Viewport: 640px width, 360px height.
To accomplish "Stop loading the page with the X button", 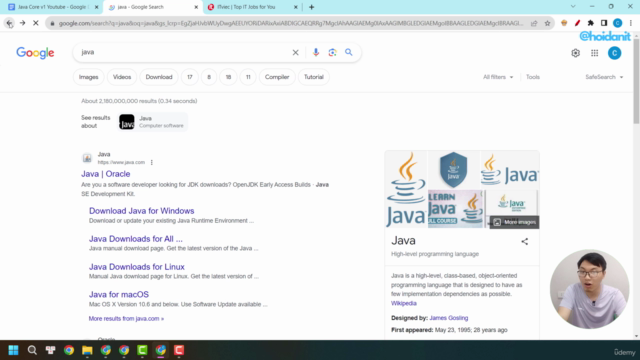I will coord(36,23).
